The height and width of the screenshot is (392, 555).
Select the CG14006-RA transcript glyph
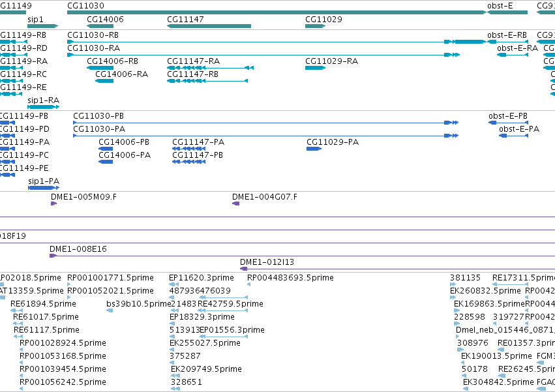[104, 81]
